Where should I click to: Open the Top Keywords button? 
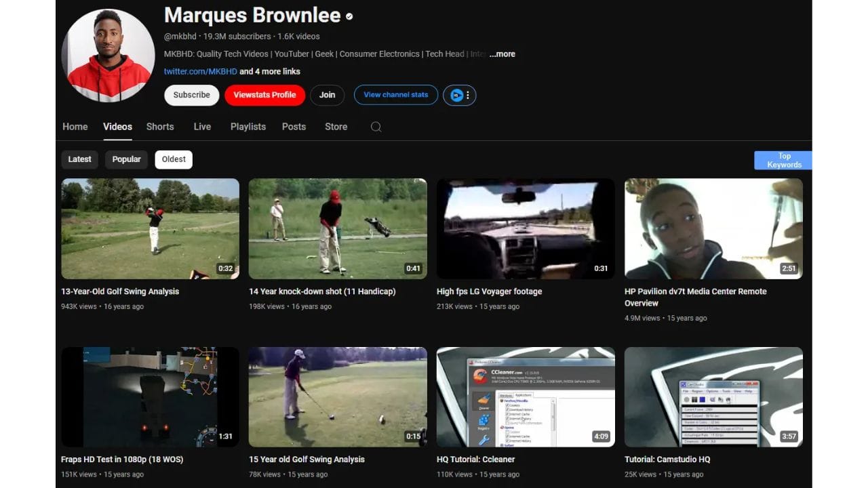click(x=783, y=160)
